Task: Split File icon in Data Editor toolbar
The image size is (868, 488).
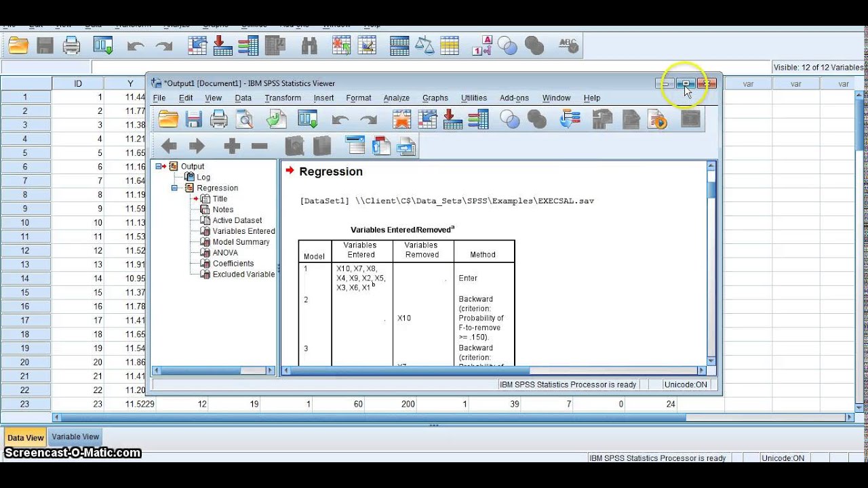Action: pyautogui.click(x=399, y=45)
